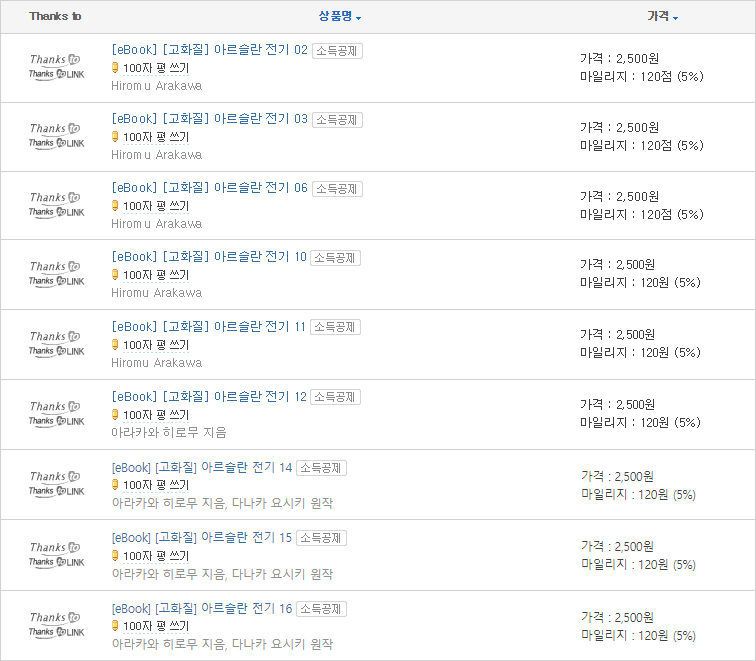Click Thanks to LINK icon for 아르슬란 전기 10
The height and width of the screenshot is (661, 756).
(56, 281)
